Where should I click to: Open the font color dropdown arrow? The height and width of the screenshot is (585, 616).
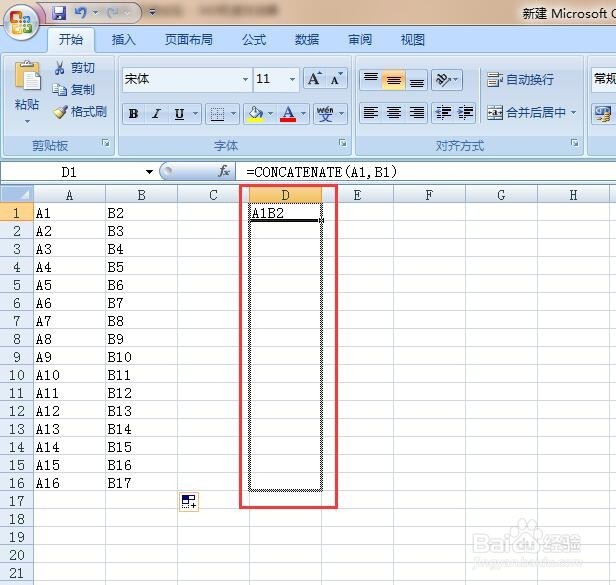pos(303,114)
